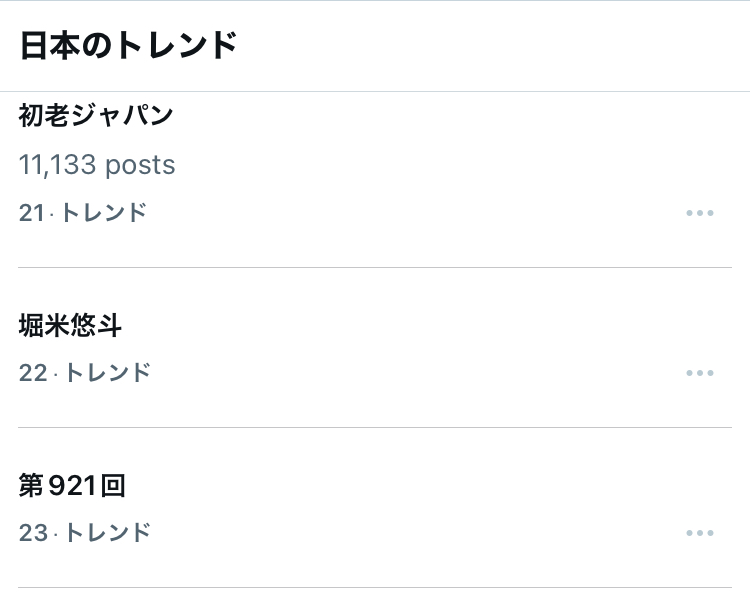This screenshot has height=605, width=750.
Task: Open the 堀米悠斗 trending topic
Action: point(70,325)
